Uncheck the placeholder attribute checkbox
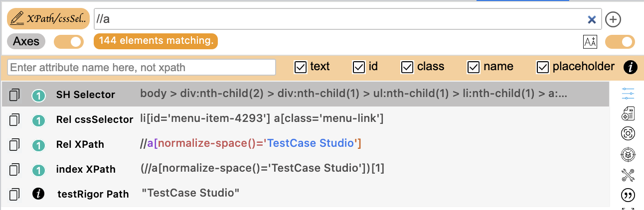Image resolution: width=644 pixels, height=210 pixels. point(543,67)
